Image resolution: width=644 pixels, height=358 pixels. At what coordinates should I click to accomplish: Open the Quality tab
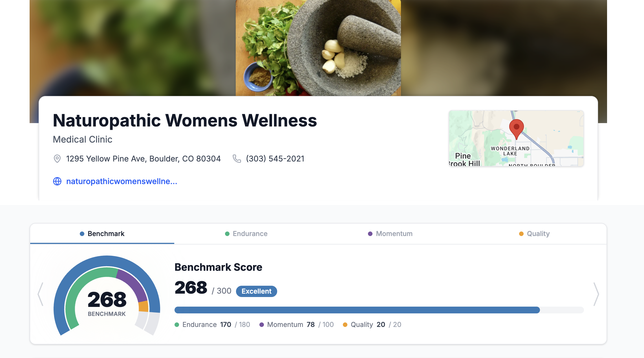pyautogui.click(x=534, y=234)
